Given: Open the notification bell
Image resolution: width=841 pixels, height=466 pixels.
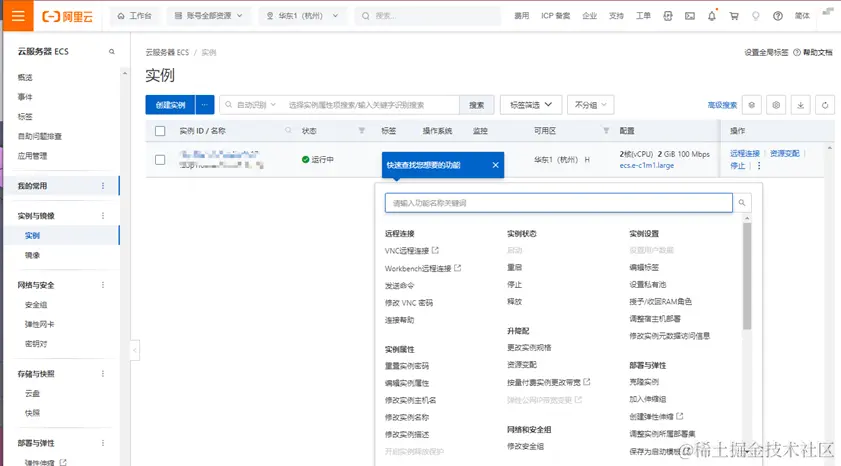Looking at the screenshot, I should tap(712, 16).
